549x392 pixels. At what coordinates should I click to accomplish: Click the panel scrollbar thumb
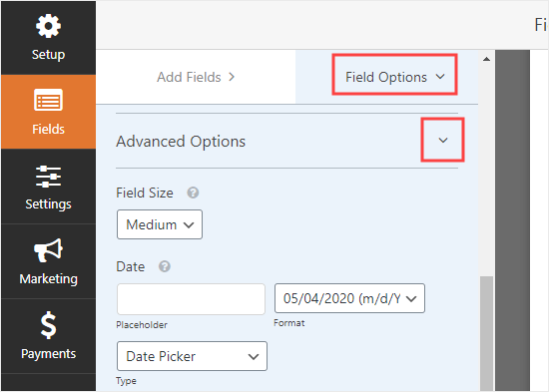486,333
